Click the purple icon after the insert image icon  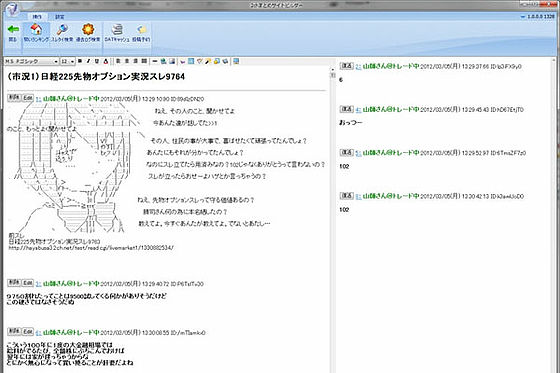pyautogui.click(x=182, y=61)
